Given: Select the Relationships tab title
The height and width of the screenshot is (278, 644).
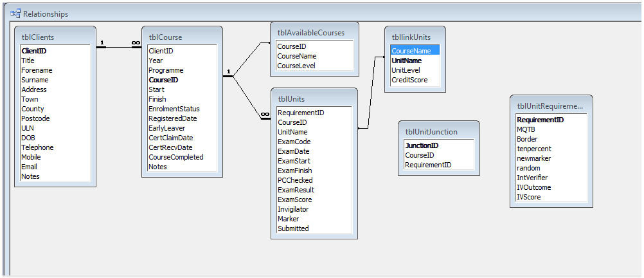Looking at the screenshot, I should [x=46, y=14].
